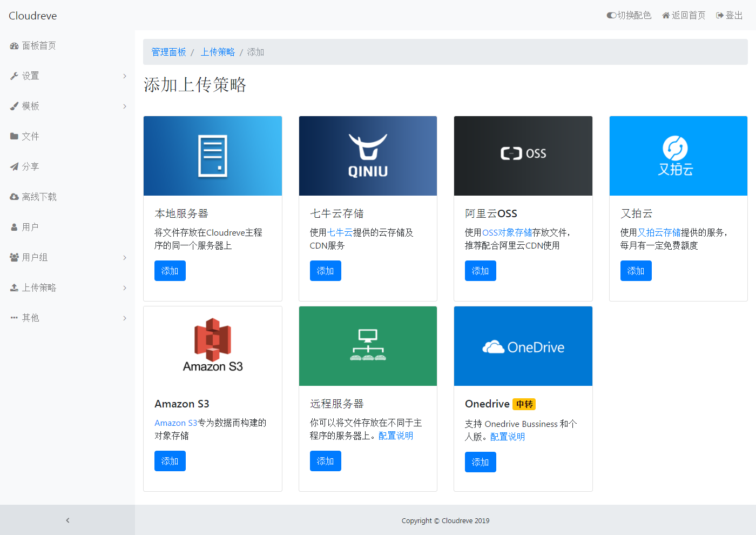This screenshot has width=756, height=535.
Task: Click the wrench icon beside 设置
Action: [14, 76]
